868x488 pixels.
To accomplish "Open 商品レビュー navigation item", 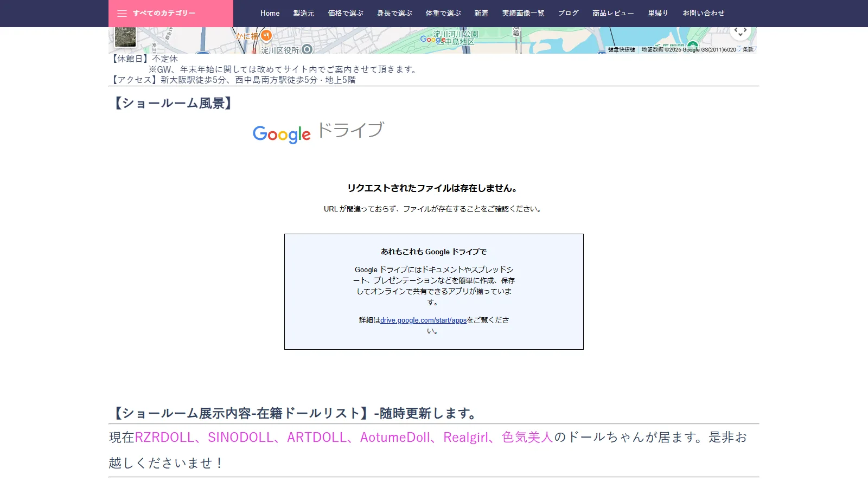I will coord(613,14).
